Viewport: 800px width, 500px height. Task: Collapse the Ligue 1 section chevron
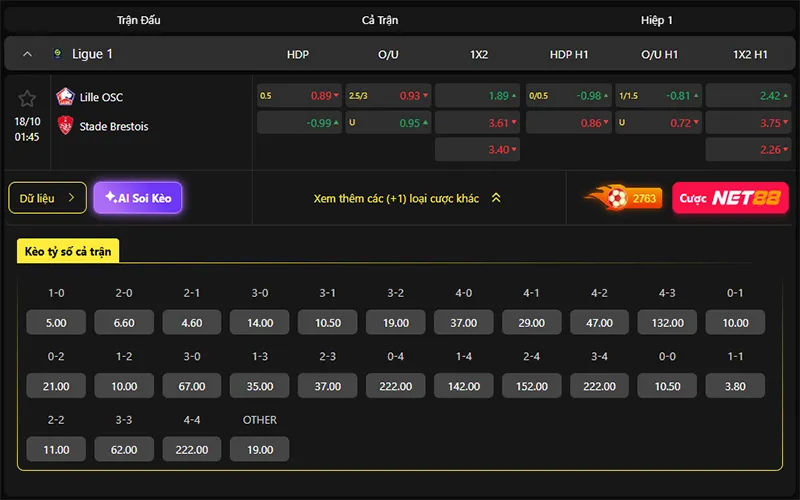click(x=28, y=54)
